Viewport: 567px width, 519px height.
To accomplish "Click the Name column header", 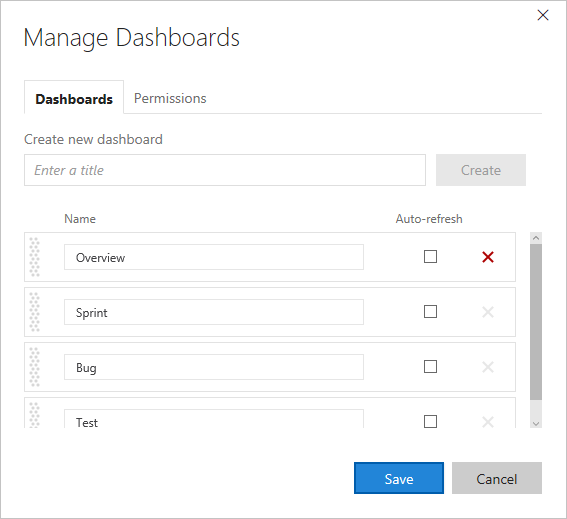I will [x=80, y=219].
